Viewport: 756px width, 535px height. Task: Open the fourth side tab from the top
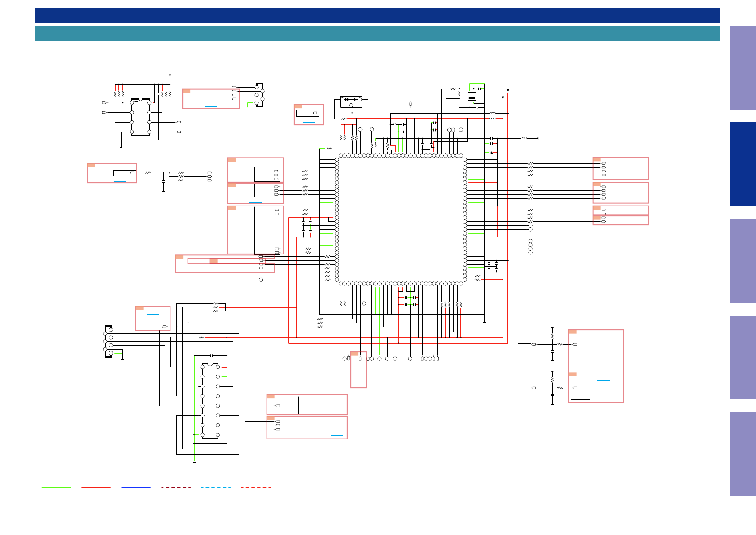coord(743,357)
